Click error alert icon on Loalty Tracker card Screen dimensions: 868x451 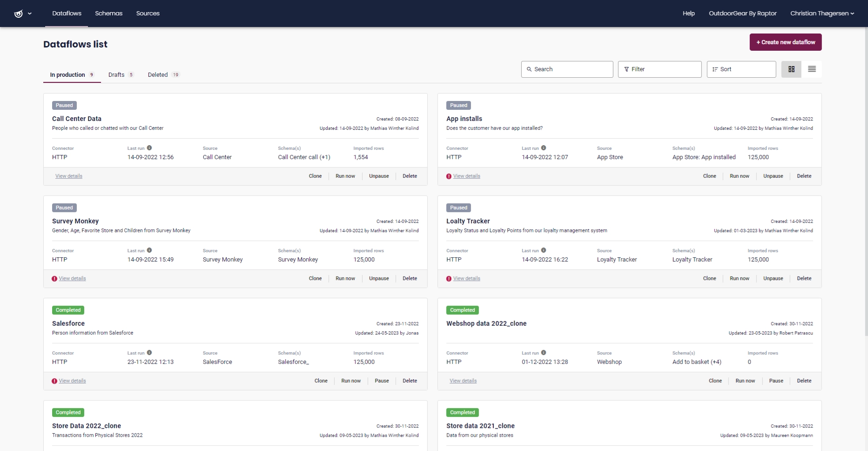point(449,279)
